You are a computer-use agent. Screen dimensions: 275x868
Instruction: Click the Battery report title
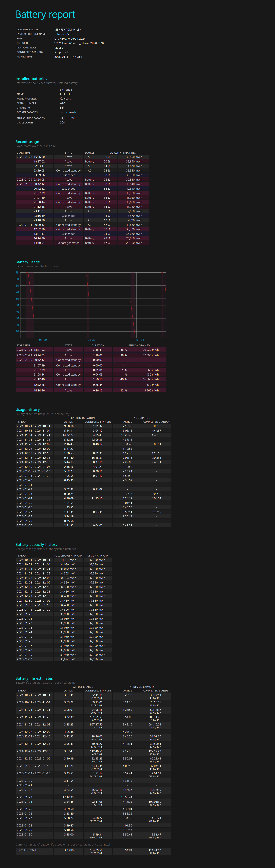point(45,14)
